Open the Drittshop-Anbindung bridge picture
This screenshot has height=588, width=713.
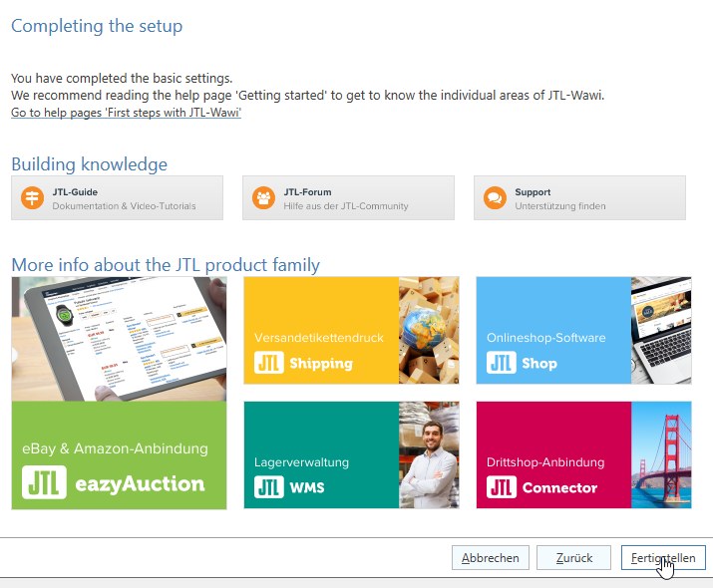(x=661, y=454)
